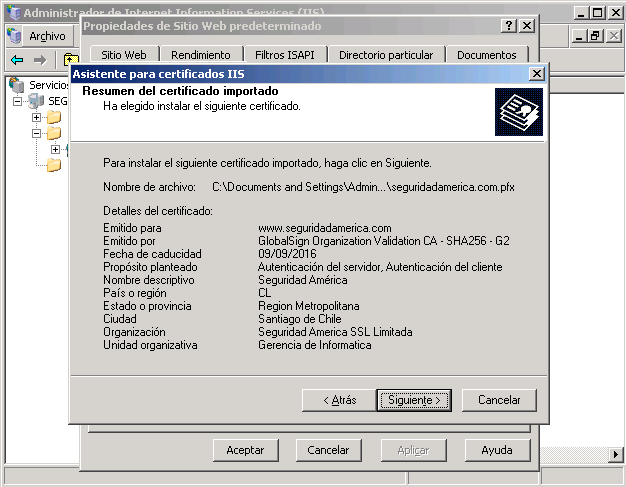This screenshot has width=626, height=487.
Task: Open the Filtros ISAPI tab
Action: [x=284, y=55]
